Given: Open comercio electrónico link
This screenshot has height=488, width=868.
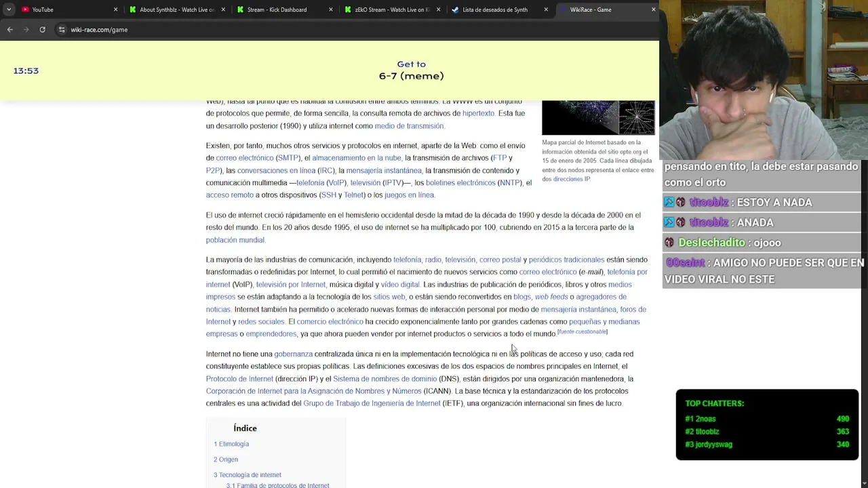Looking at the screenshot, I should tap(330, 322).
